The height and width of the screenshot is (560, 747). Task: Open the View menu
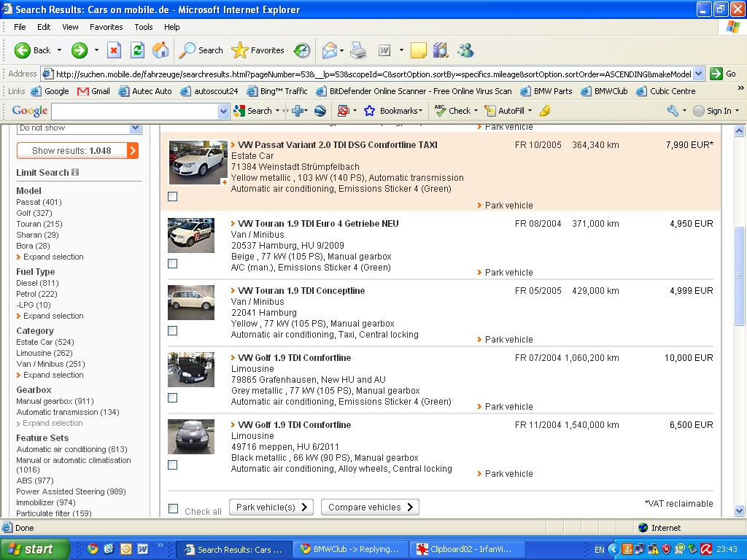[70, 27]
